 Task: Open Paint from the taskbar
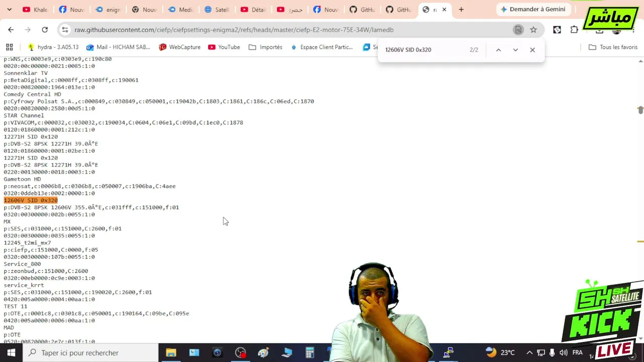click(263, 352)
